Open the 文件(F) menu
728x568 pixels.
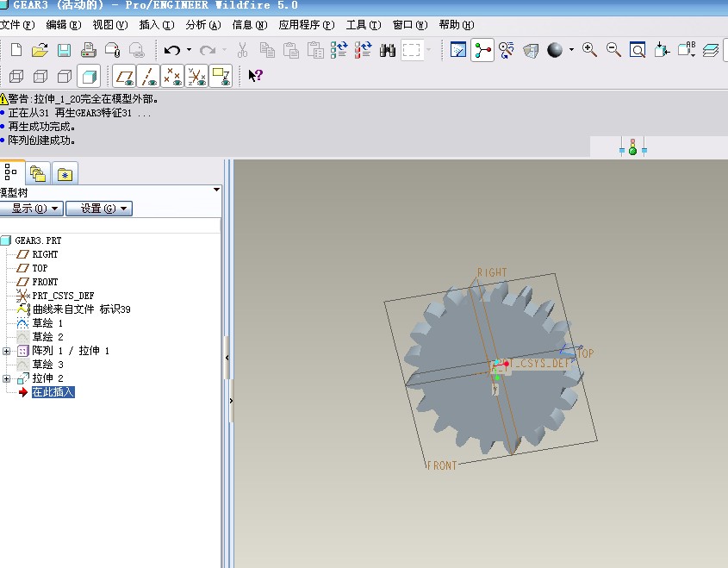[17, 25]
